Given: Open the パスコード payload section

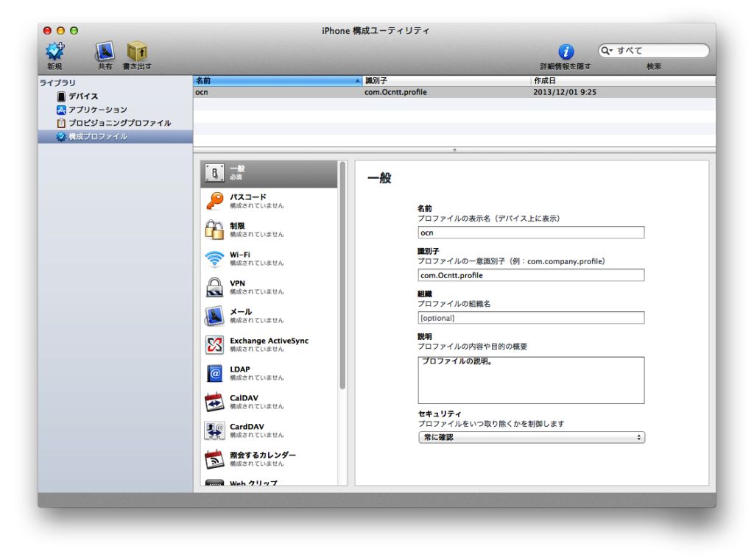Looking at the screenshot, I should pyautogui.click(x=269, y=201).
